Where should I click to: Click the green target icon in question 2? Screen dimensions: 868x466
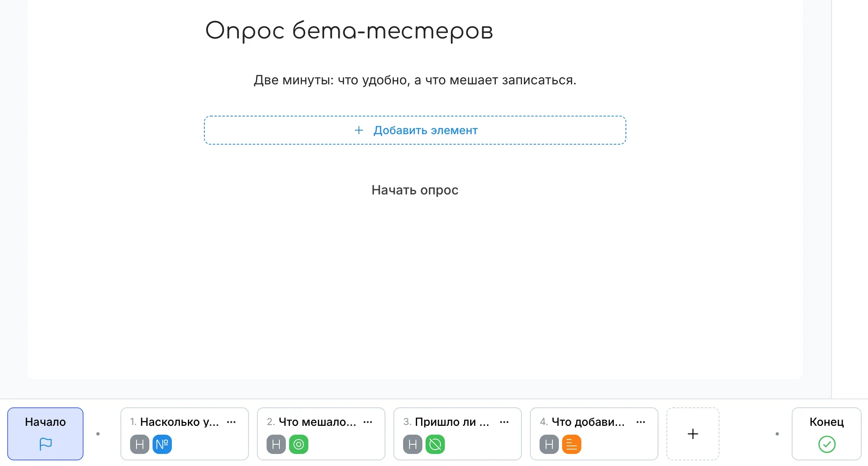pyautogui.click(x=299, y=444)
